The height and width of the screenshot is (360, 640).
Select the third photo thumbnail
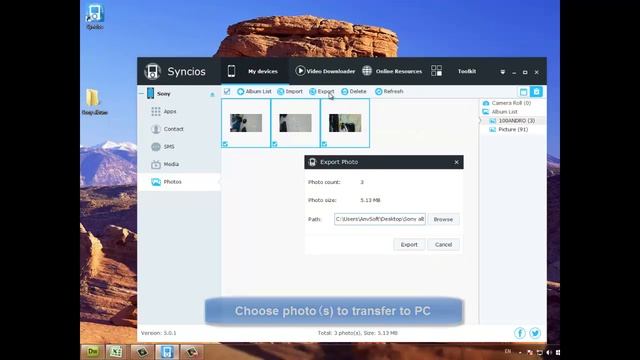(x=345, y=123)
